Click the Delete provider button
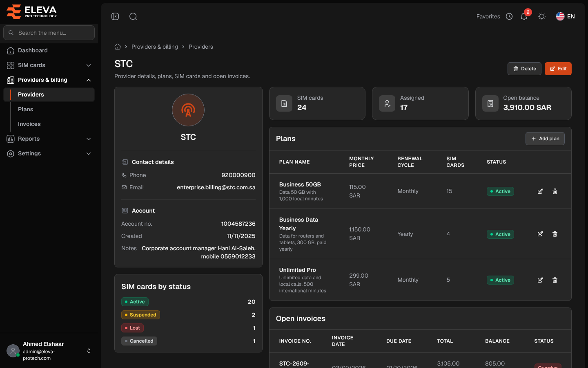The width and height of the screenshot is (588, 368). [x=524, y=69]
